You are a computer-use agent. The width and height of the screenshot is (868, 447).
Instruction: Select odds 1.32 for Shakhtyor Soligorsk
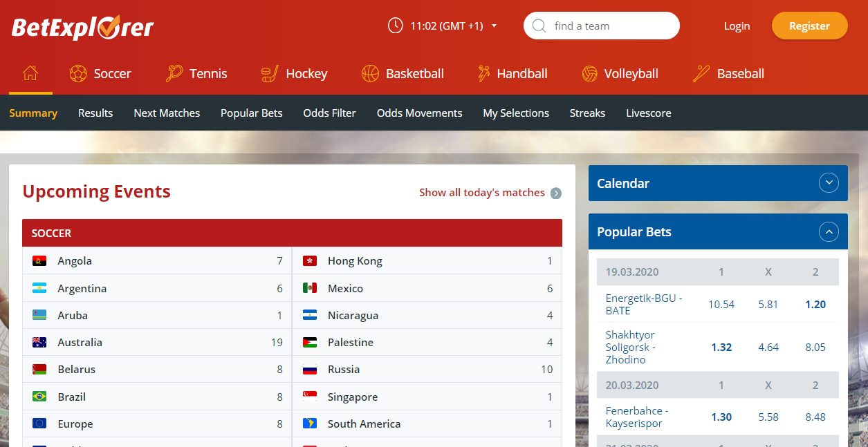(721, 348)
